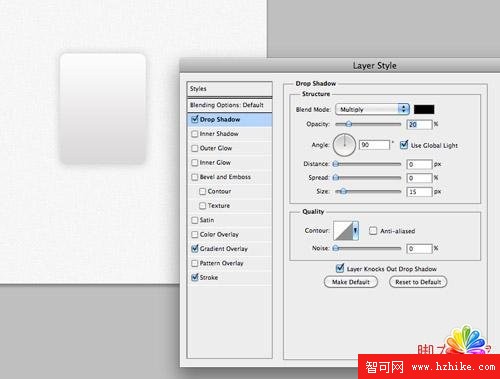
Task: Click the Angle dial control
Action: pos(344,145)
